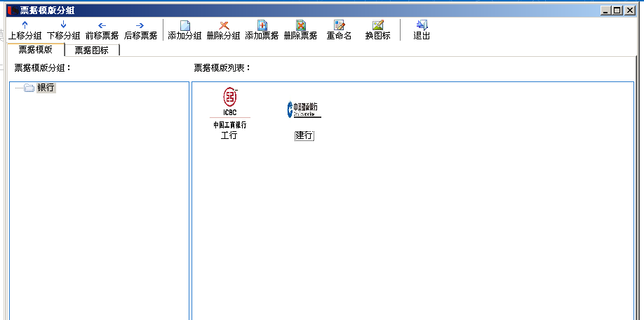
Task: Click the 建行 template label
Action: click(x=304, y=136)
